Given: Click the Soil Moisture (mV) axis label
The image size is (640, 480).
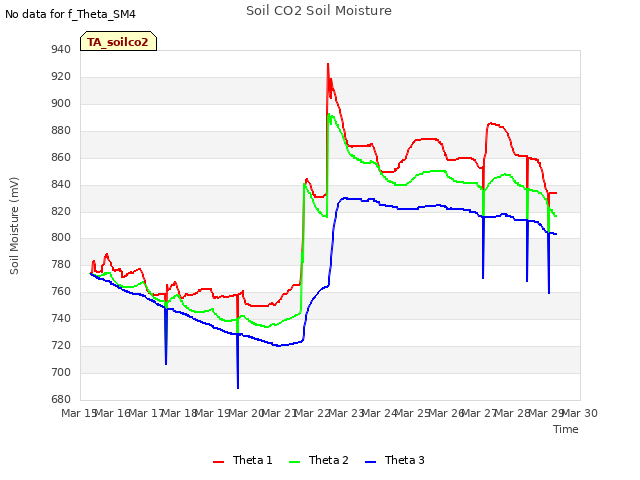Looking at the screenshot, I should click(14, 226).
